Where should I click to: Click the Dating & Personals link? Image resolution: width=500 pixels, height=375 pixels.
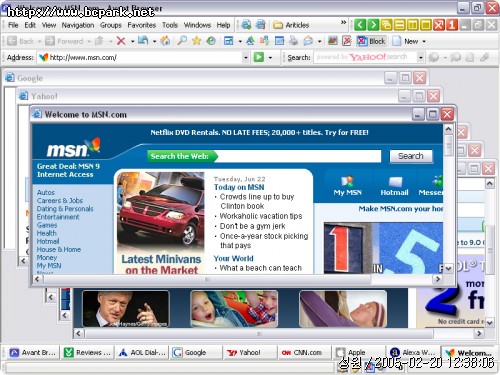point(65,209)
